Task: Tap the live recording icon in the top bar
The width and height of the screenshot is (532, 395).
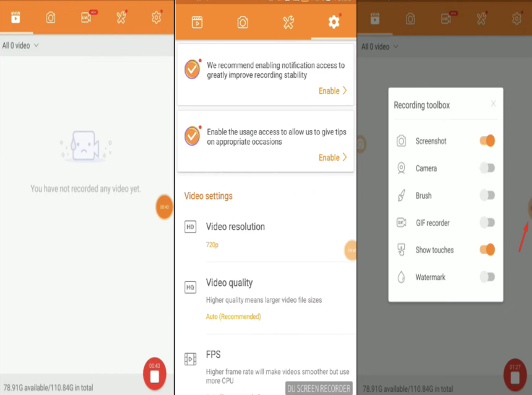Action: point(86,17)
